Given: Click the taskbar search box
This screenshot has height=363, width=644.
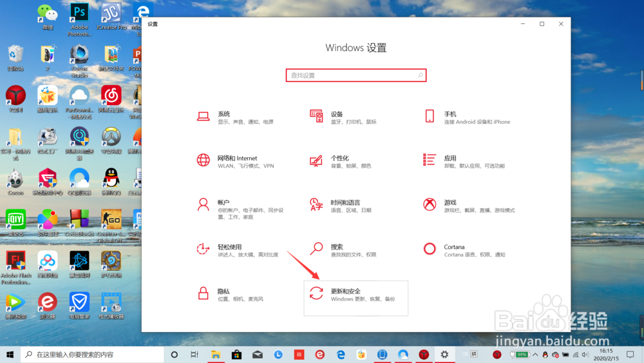Looking at the screenshot, I should point(92,355).
